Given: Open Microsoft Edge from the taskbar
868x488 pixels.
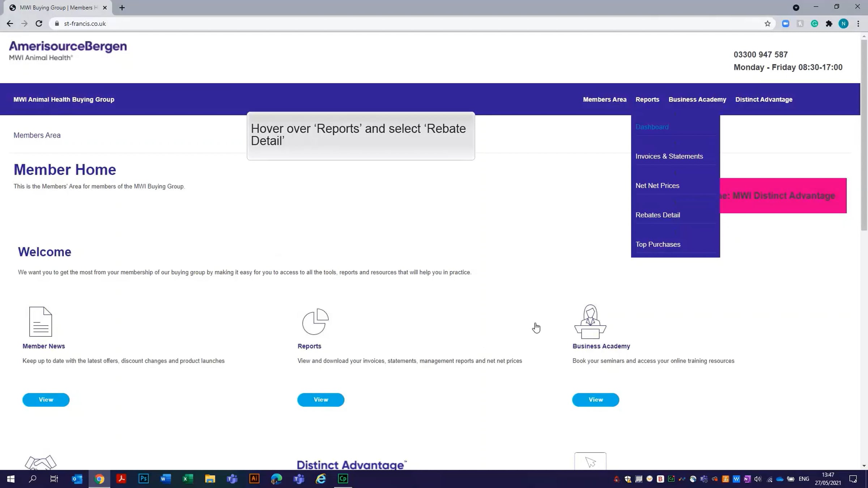Looking at the screenshot, I should (x=276, y=479).
